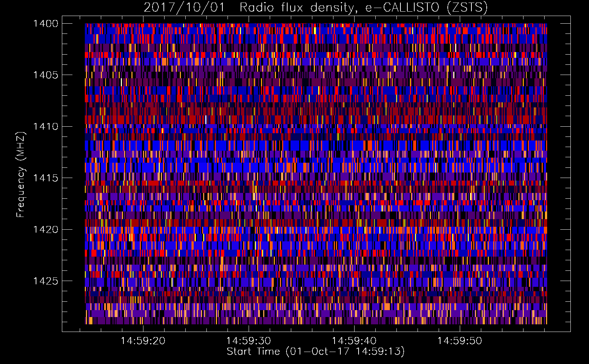This screenshot has width=589, height=364.
Task: Click the 1405 frequency axis label
Action: (46, 75)
